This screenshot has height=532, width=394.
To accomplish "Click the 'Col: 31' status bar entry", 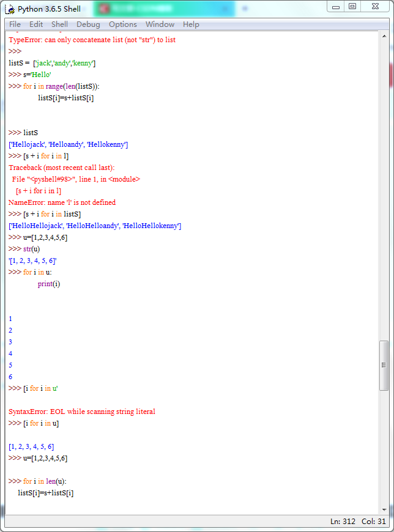I will [374, 522].
